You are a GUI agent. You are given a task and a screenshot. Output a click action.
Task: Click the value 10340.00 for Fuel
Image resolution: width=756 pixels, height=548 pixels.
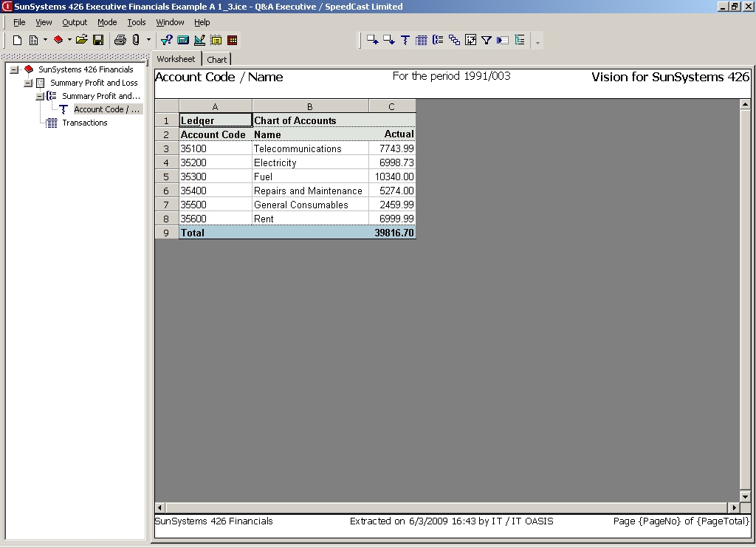click(x=392, y=177)
